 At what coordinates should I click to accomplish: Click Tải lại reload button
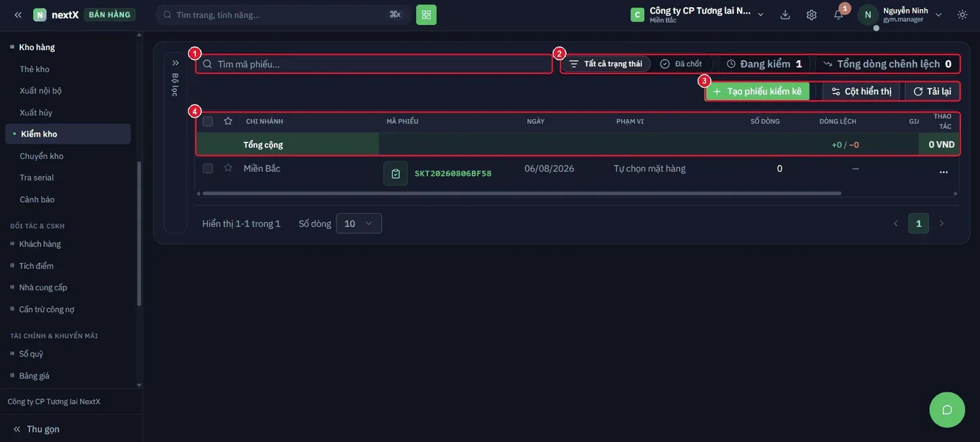click(x=932, y=92)
